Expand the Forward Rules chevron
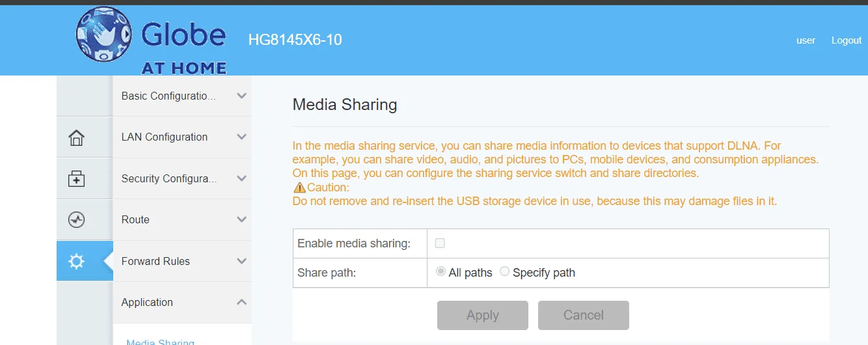This screenshot has width=868, height=345. (241, 261)
